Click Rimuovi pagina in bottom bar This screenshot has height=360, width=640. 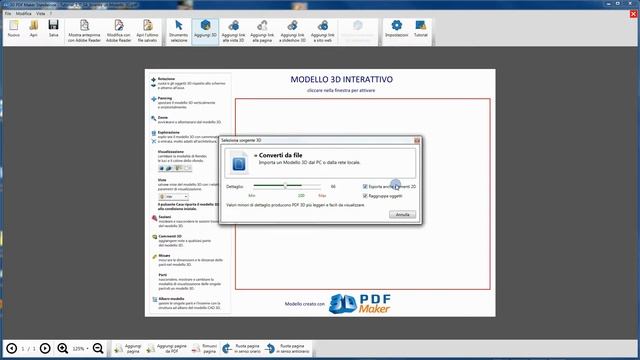pos(204,348)
